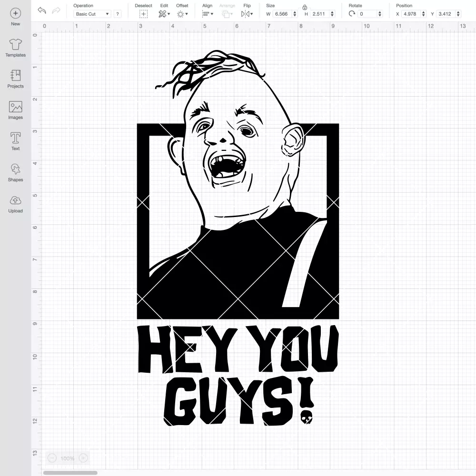Open the Projects sidebar icon
The height and width of the screenshot is (476, 476).
(x=16, y=76)
